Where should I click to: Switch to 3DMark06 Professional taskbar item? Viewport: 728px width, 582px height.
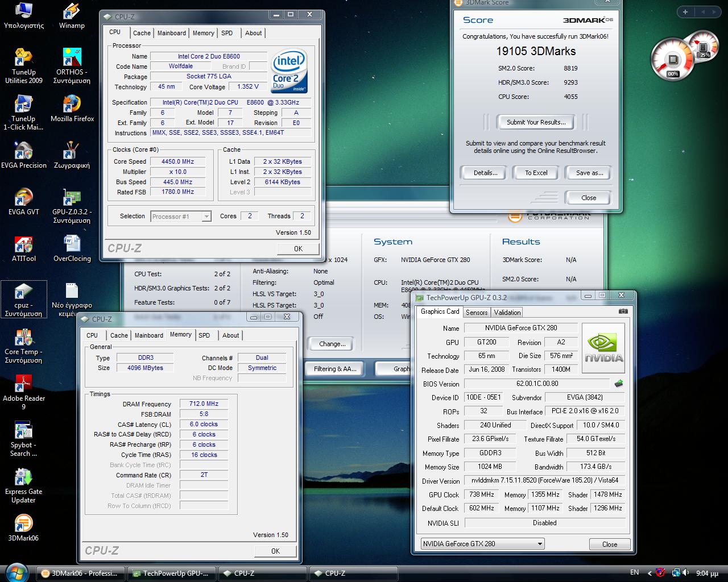click(80, 573)
